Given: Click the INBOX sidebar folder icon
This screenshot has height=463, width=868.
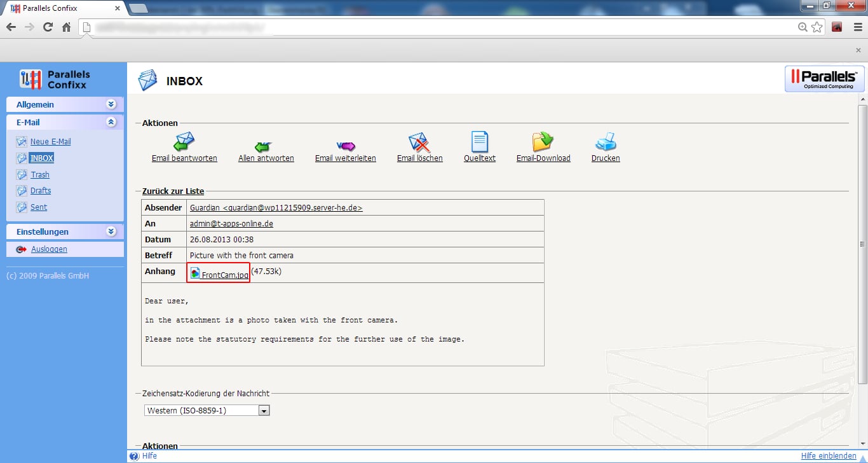Looking at the screenshot, I should coord(22,158).
